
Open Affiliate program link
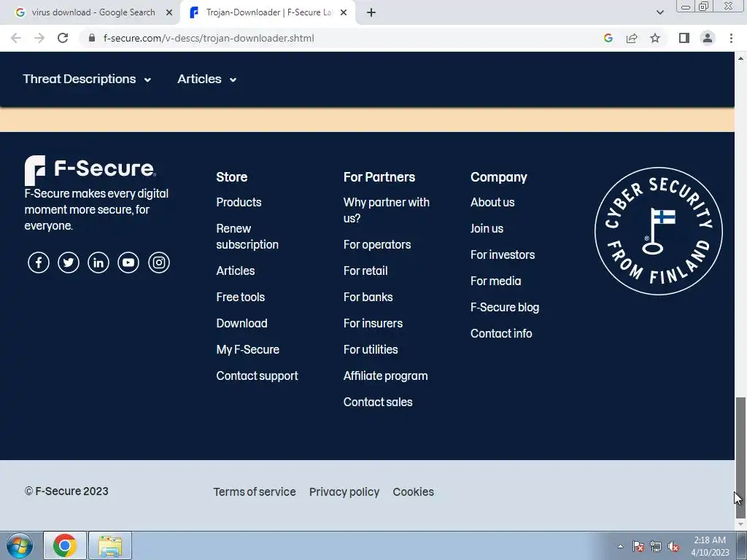click(x=385, y=376)
